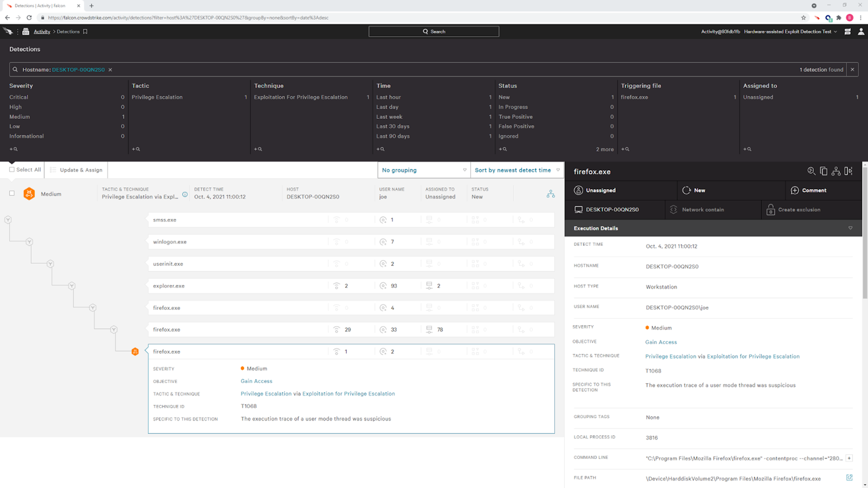Screen dimensions: 868x488
Task: Collapse the Execution Details section
Action: (x=850, y=228)
